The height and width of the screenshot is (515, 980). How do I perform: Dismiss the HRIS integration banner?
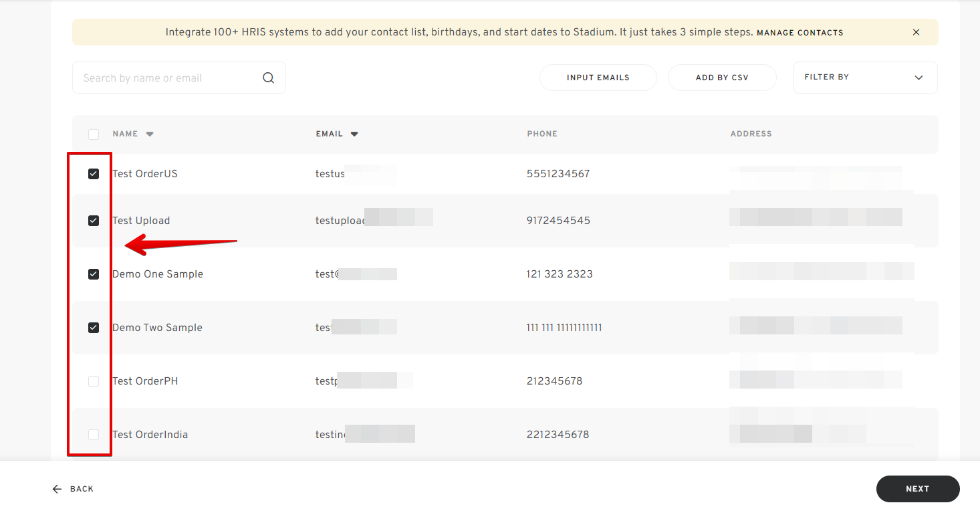[916, 32]
